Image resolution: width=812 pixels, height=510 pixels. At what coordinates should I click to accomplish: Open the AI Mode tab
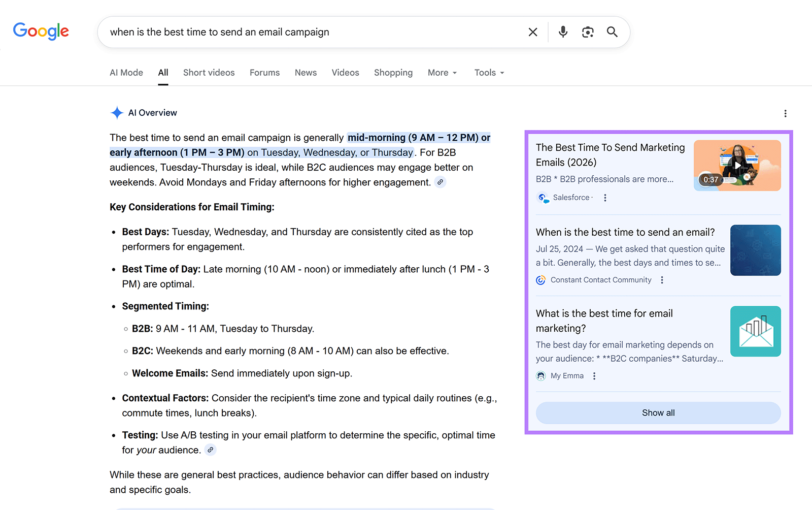(126, 72)
